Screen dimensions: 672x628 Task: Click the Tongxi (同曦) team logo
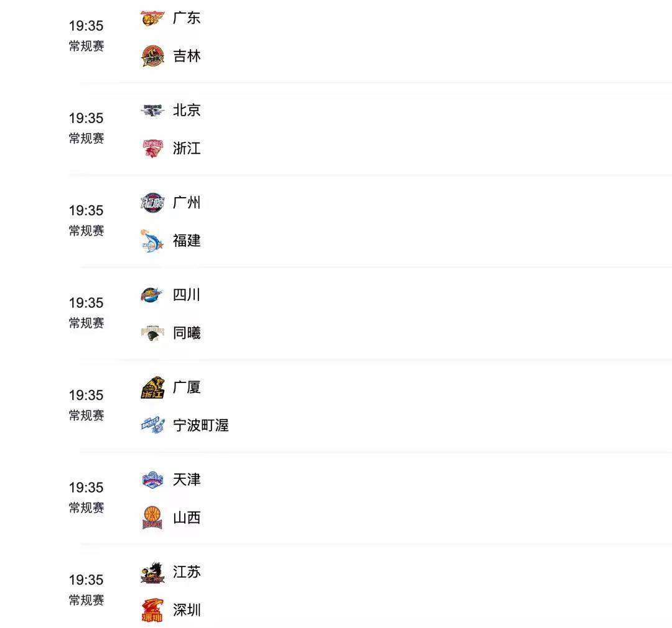click(152, 333)
